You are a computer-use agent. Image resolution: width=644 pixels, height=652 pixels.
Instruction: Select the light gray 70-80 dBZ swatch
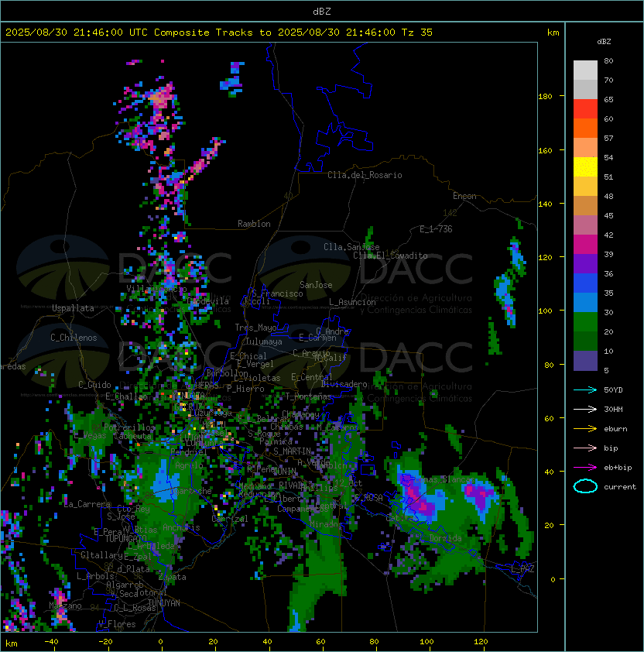[585, 70]
